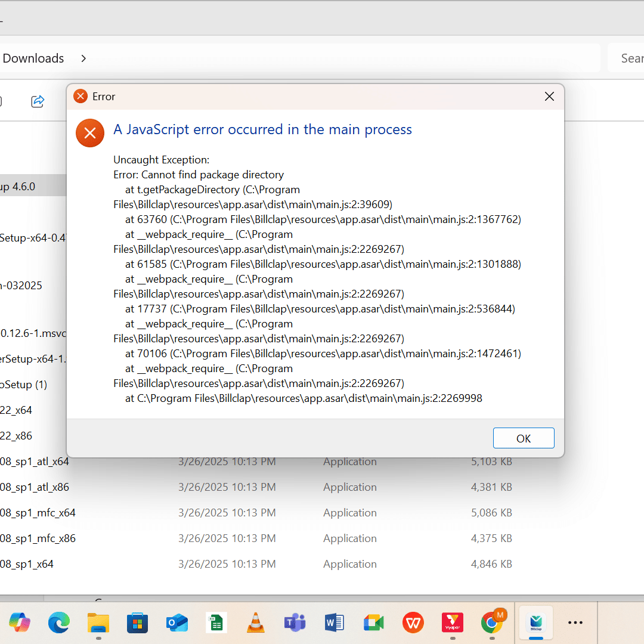644x644 pixels.
Task: Launch Microsoft Word from taskbar
Action: click(335, 622)
